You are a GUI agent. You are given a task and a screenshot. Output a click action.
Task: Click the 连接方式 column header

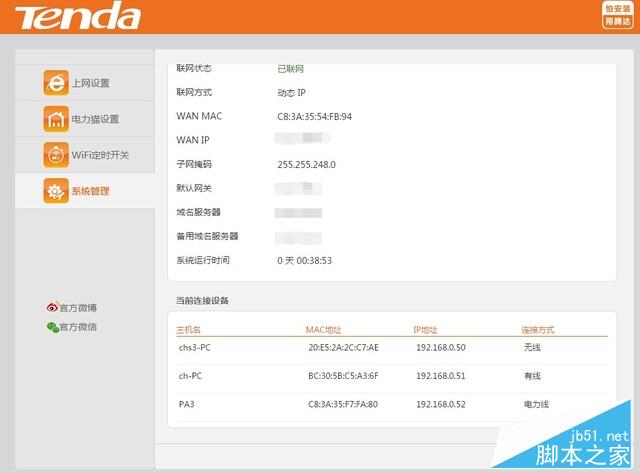point(538,330)
